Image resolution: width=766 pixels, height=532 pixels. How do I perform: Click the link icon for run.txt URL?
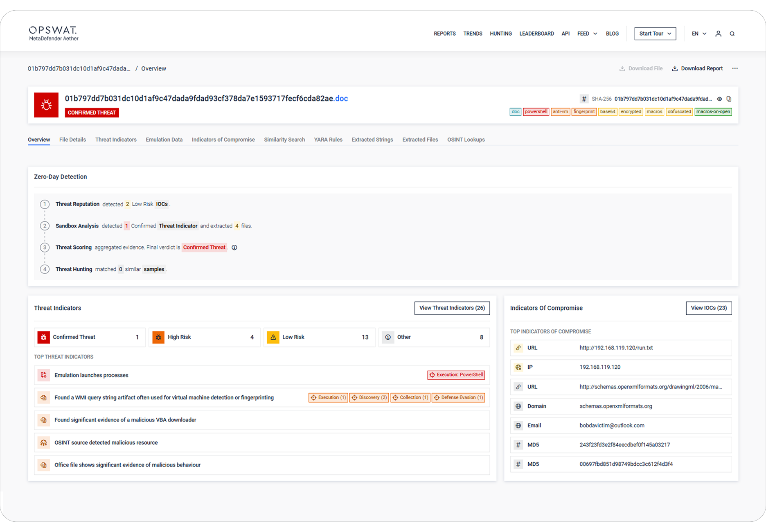[x=518, y=348]
